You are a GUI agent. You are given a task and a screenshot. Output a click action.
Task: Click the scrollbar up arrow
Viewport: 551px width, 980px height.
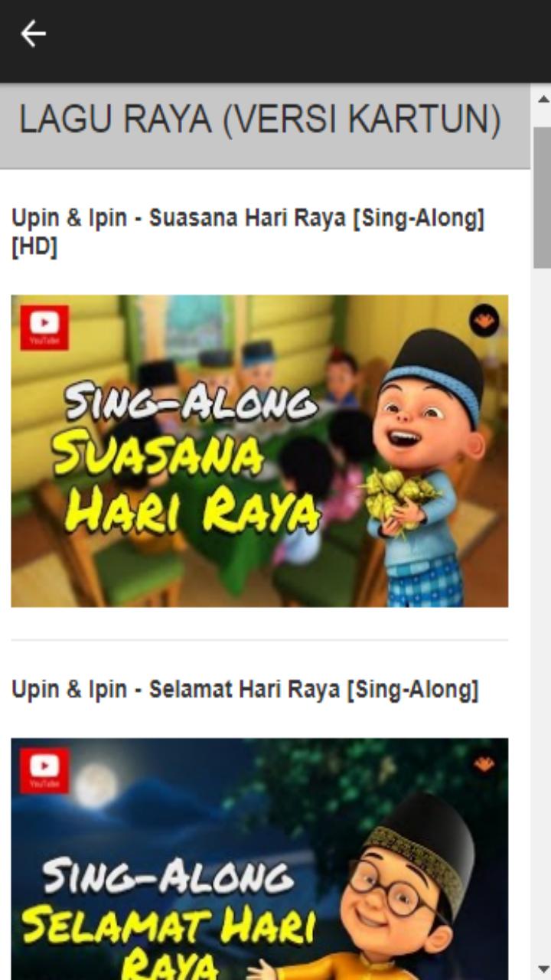click(x=543, y=100)
